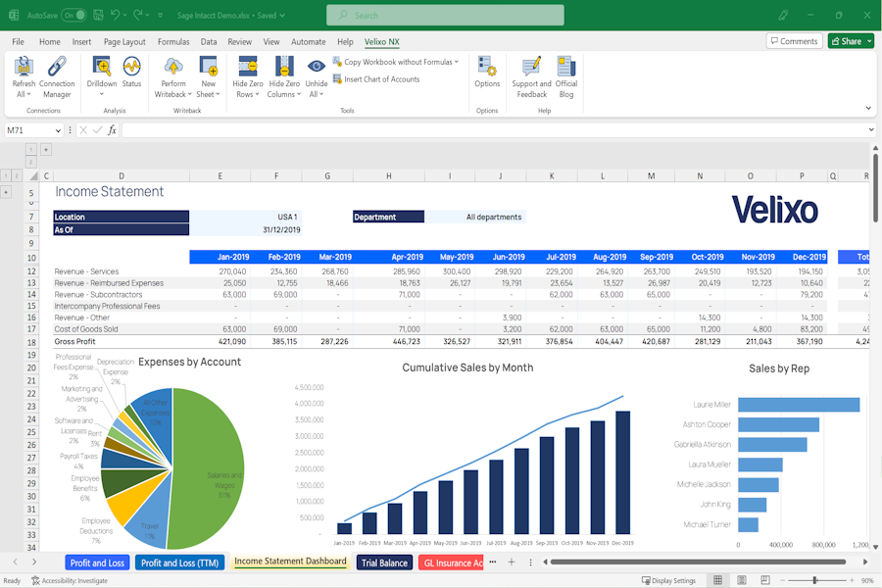Screen dimensions: 882x588
Task: Open Profit and Loss sheet tab
Action: 97,563
